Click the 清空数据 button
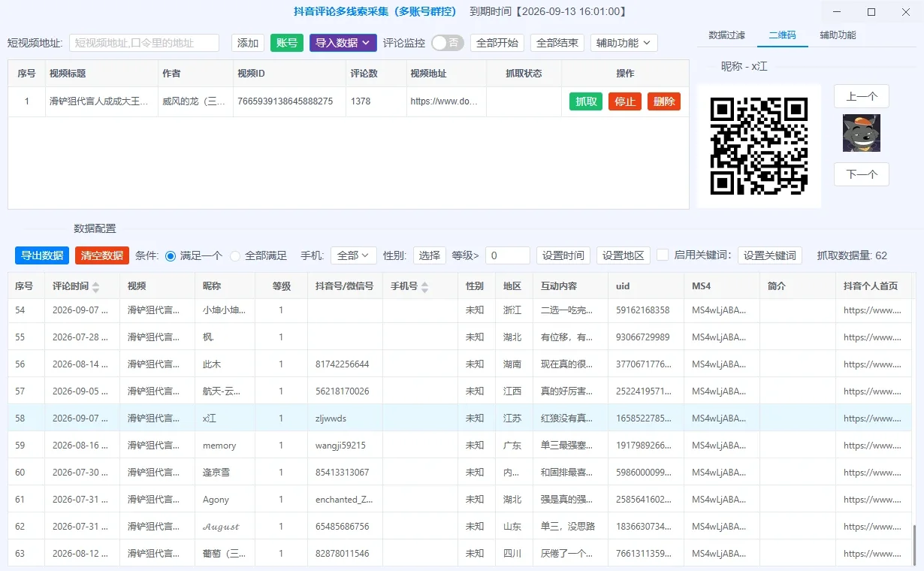Image resolution: width=924 pixels, height=571 pixels. tap(102, 255)
